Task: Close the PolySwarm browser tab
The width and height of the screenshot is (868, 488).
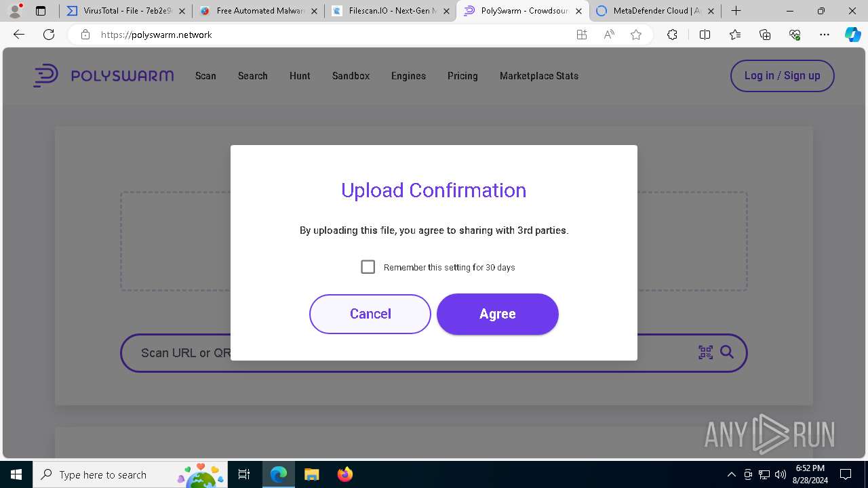Action: [578, 11]
